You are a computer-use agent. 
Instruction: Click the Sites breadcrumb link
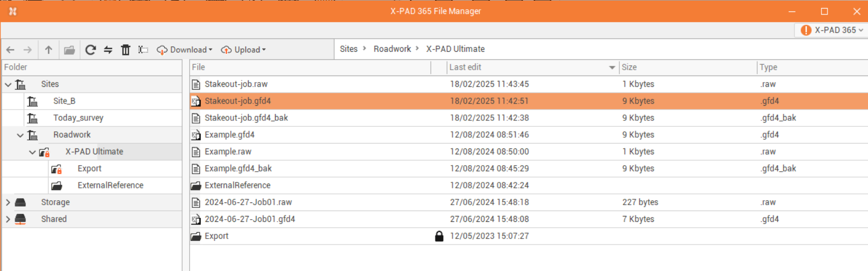coord(349,49)
